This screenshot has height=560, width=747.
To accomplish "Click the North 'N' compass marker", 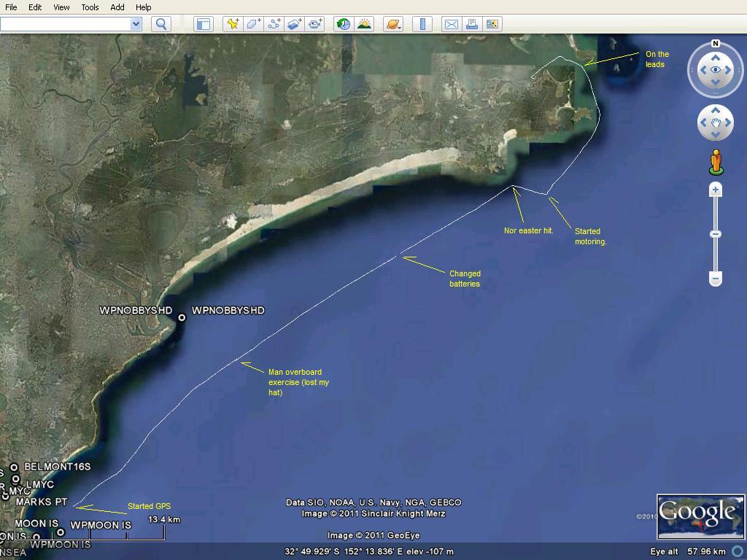I will click(x=716, y=44).
